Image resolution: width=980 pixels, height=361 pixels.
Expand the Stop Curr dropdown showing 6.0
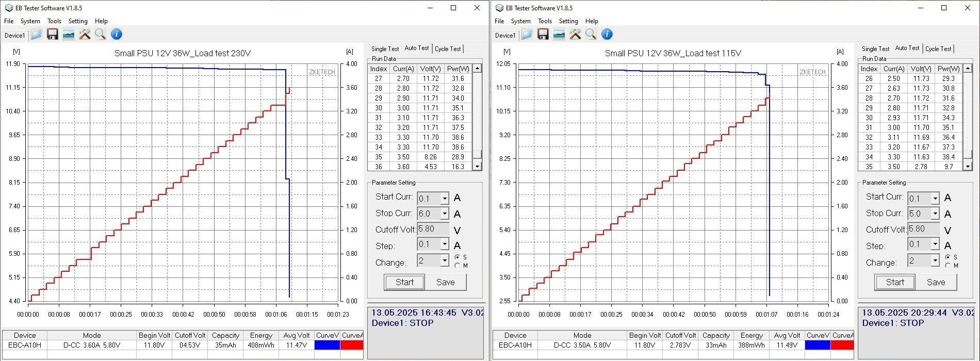click(444, 214)
